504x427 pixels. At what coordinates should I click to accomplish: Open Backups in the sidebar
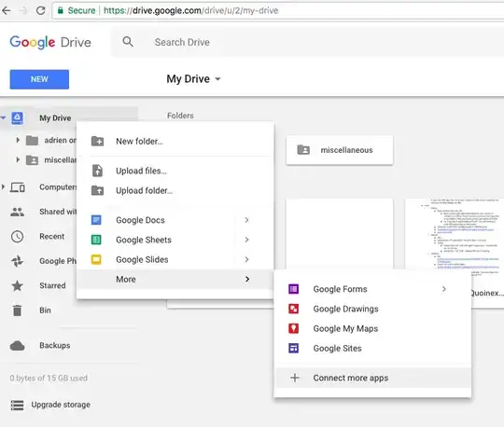pyautogui.click(x=55, y=346)
